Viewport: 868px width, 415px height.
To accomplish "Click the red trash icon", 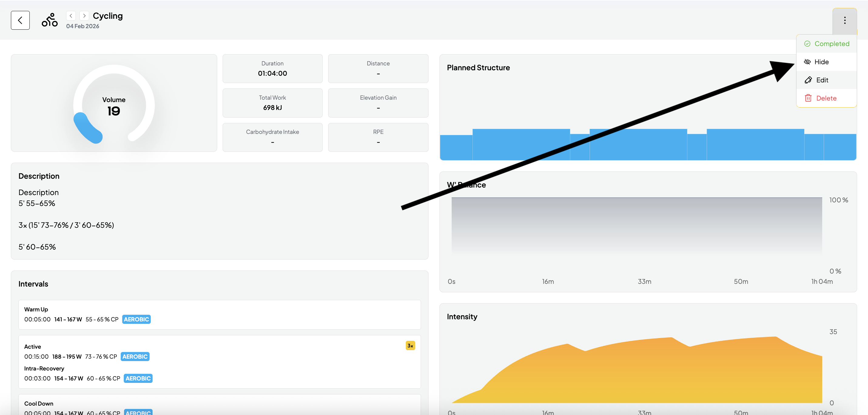I will coord(808,98).
